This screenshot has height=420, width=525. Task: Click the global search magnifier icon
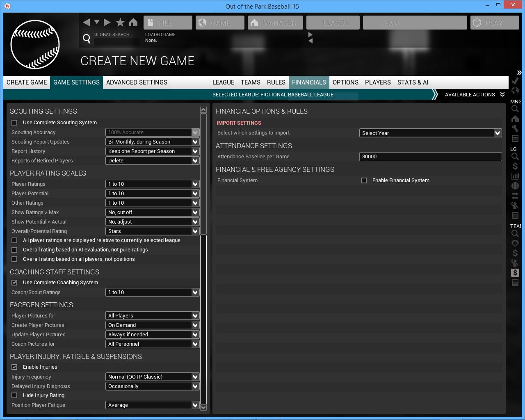click(x=87, y=39)
